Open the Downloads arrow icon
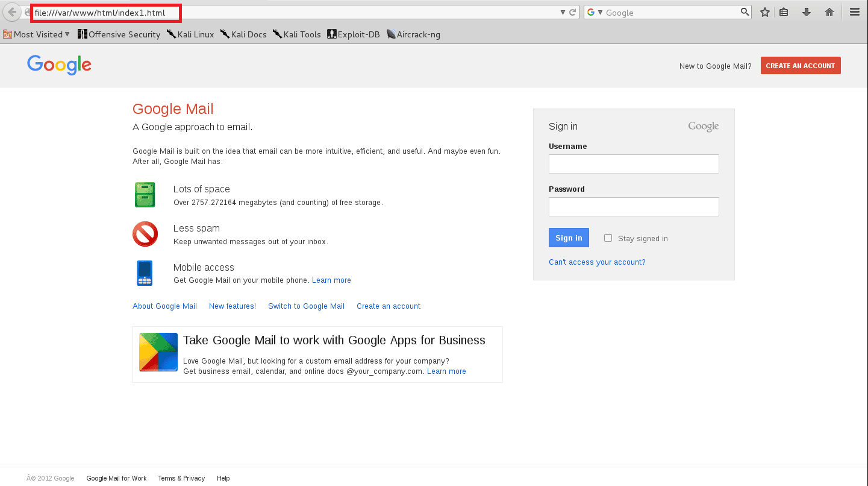The image size is (868, 486). coord(807,11)
